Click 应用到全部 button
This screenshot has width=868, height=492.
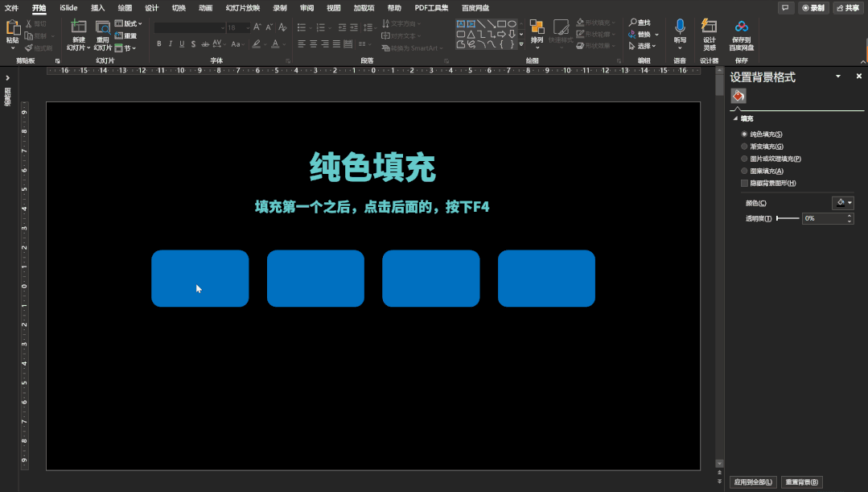pos(753,482)
